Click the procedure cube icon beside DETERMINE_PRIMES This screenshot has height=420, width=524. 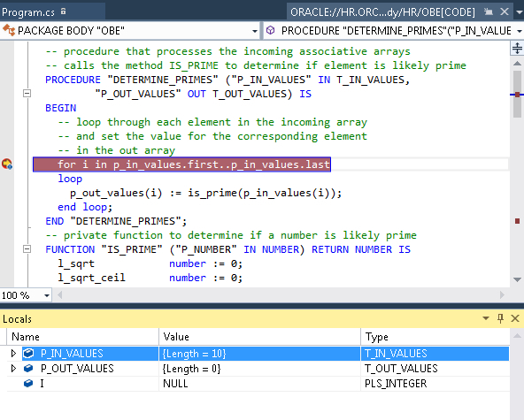(270, 31)
